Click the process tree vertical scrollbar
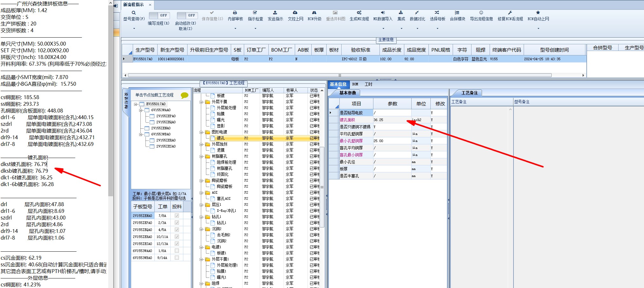 [x=322, y=187]
